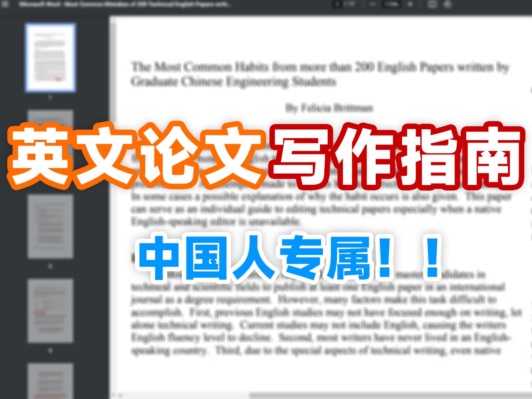Viewport: 532px width, 399px height.
Task: Click the document title in toolbar
Action: point(126,4)
